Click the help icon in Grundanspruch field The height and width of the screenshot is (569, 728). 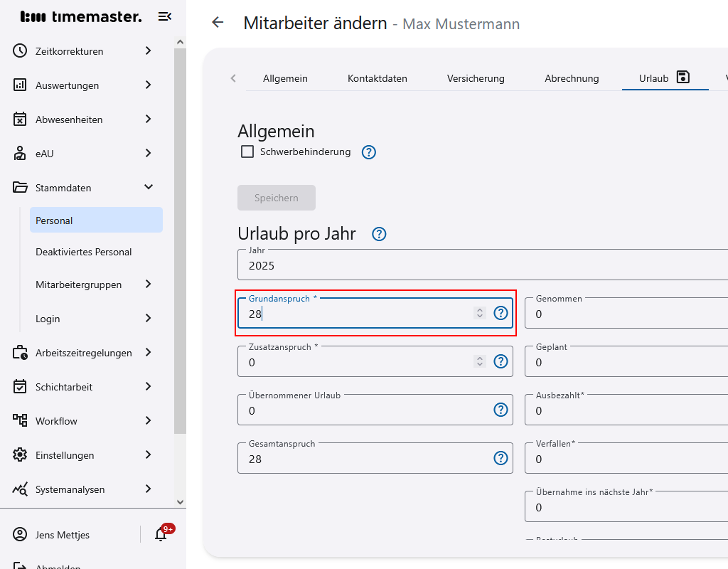(x=501, y=313)
